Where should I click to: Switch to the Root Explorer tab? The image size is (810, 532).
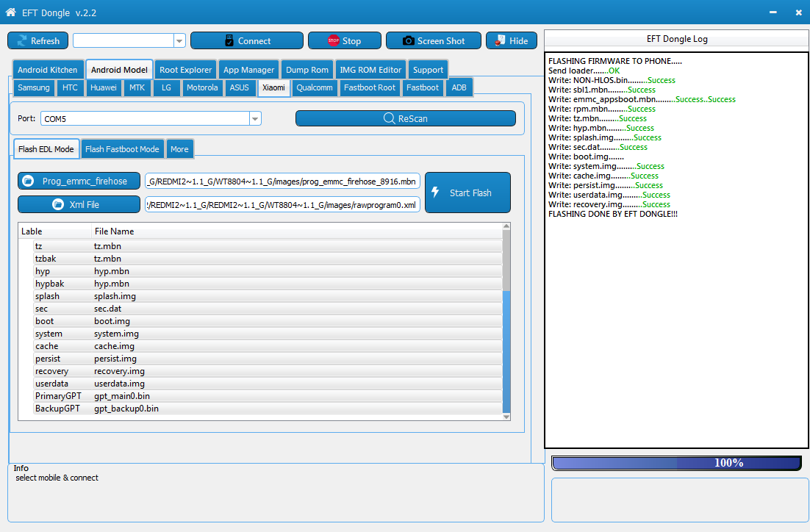pos(185,70)
